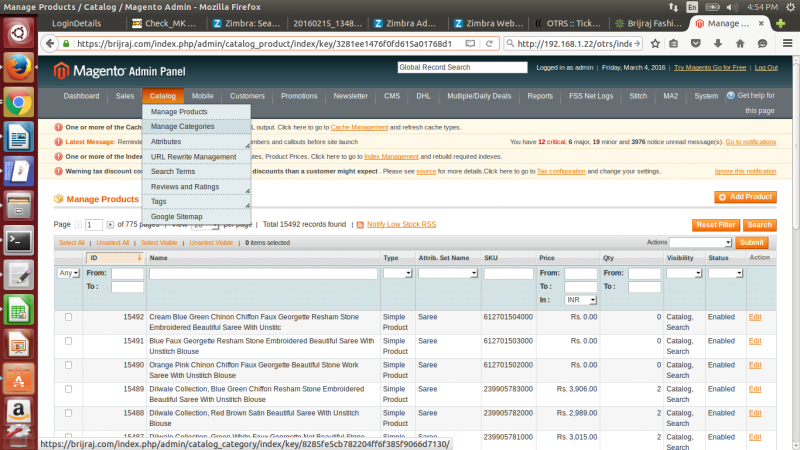
Task: Click in Global Record Search field
Action: 462,67
